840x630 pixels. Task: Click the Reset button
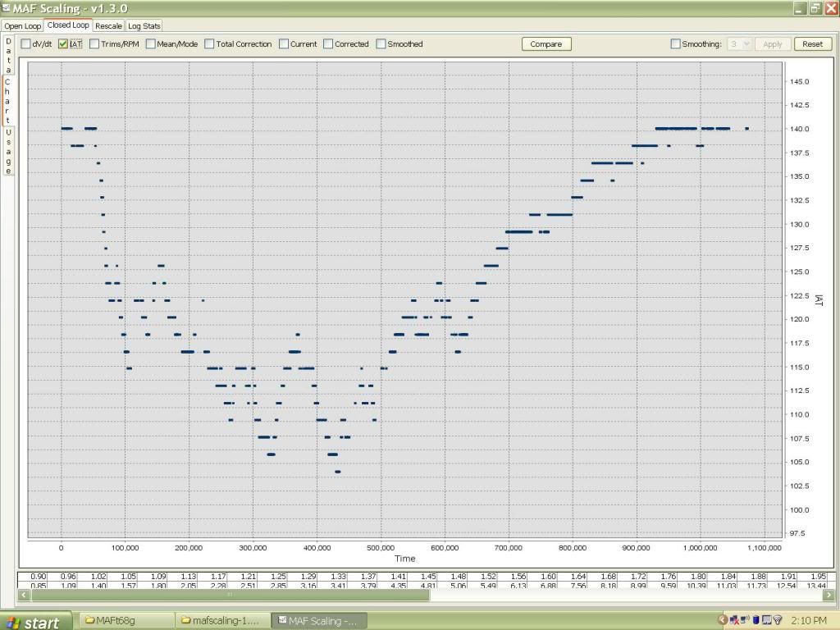coord(812,44)
